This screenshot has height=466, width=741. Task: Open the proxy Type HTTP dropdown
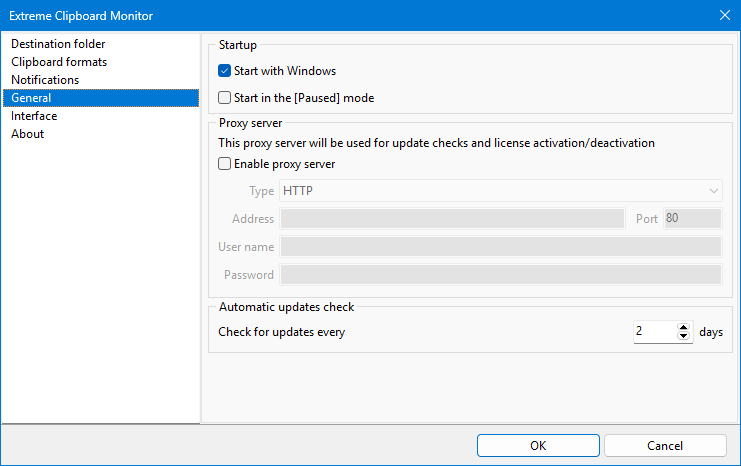[500, 191]
